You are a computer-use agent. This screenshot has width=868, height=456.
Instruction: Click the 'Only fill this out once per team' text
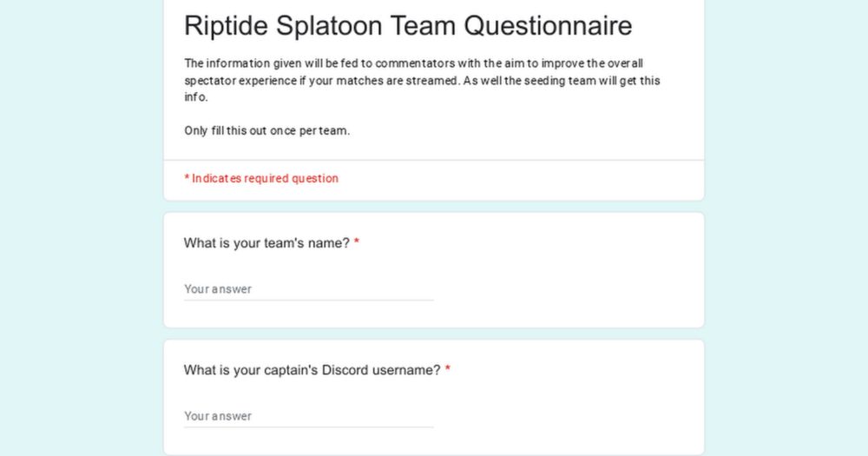(266, 131)
